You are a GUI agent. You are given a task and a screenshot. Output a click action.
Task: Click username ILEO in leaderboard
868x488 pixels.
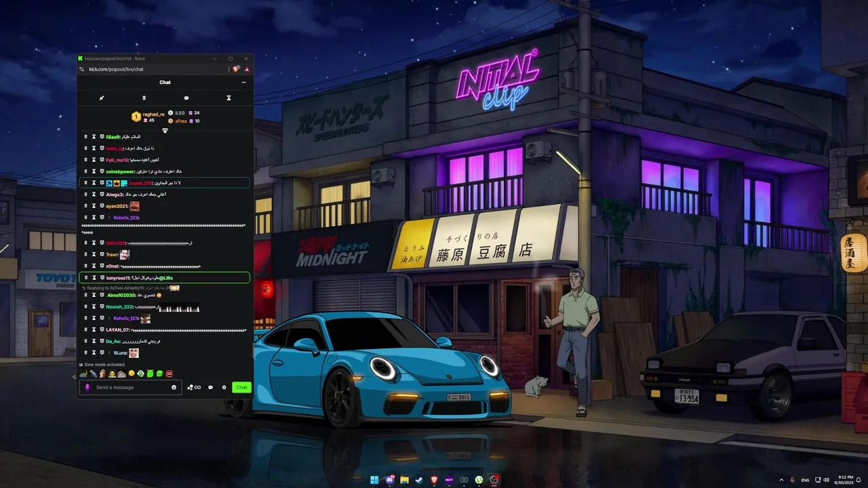tap(180, 113)
